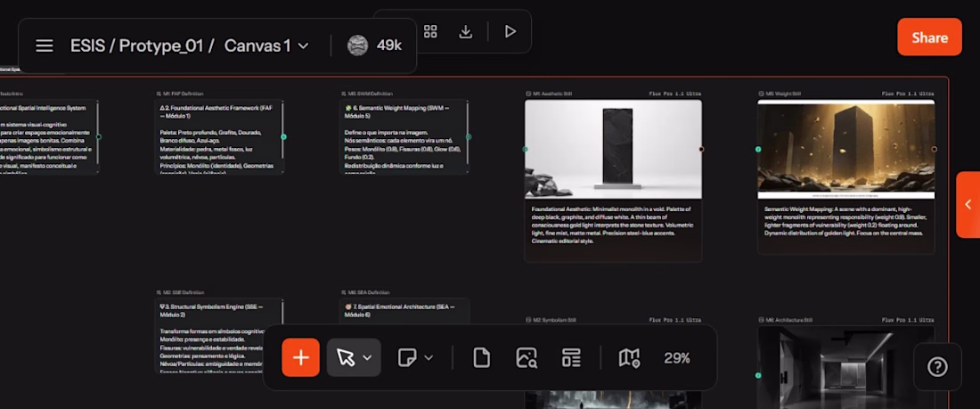Open the hamburger main menu

click(45, 45)
